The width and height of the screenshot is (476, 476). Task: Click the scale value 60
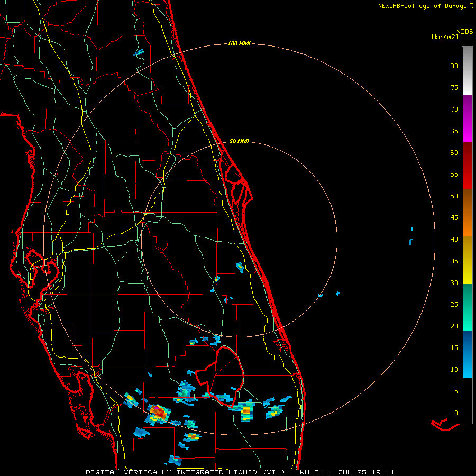tap(454, 153)
